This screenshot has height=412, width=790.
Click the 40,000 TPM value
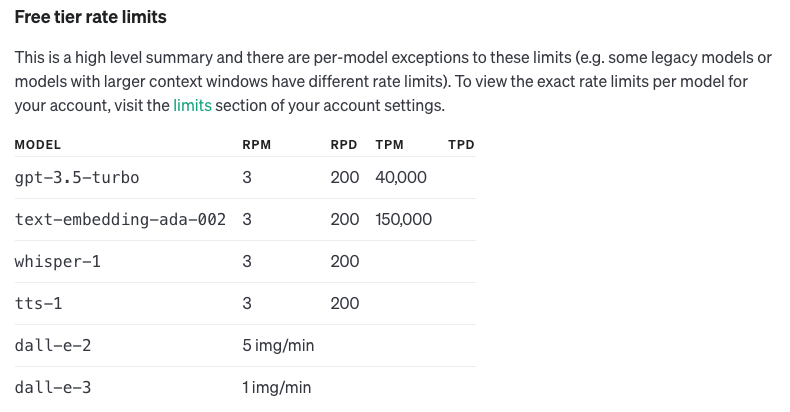401,178
